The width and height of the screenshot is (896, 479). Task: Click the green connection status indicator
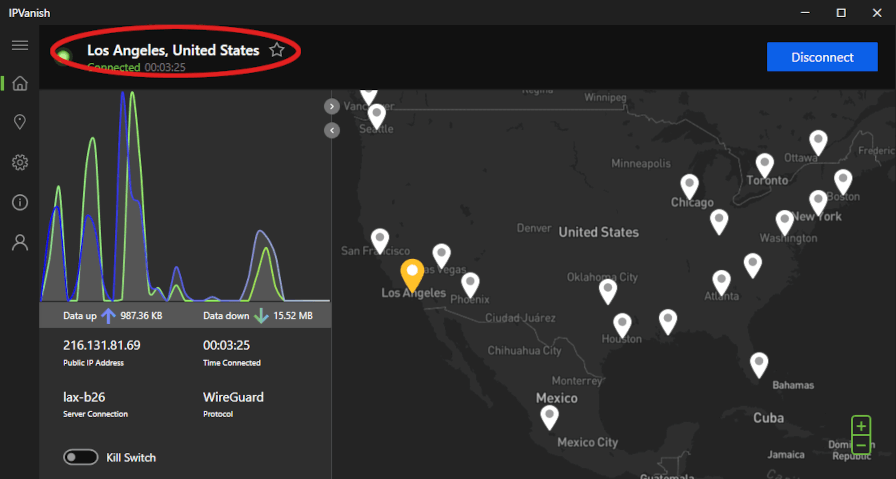coord(63,57)
